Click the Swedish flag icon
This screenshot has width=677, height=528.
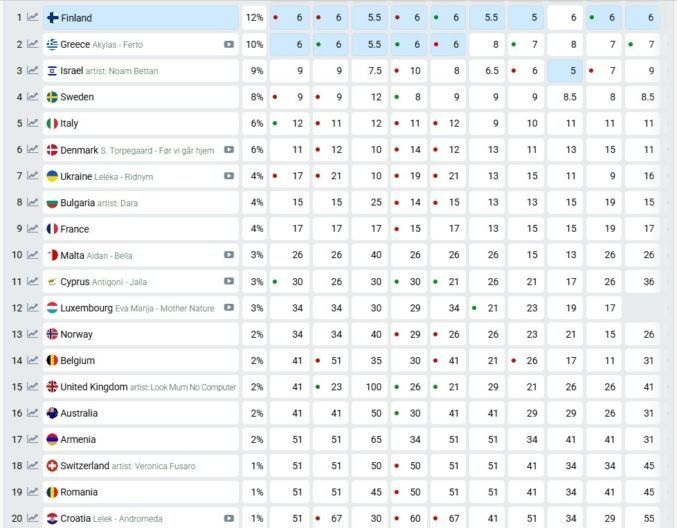pyautogui.click(x=52, y=97)
